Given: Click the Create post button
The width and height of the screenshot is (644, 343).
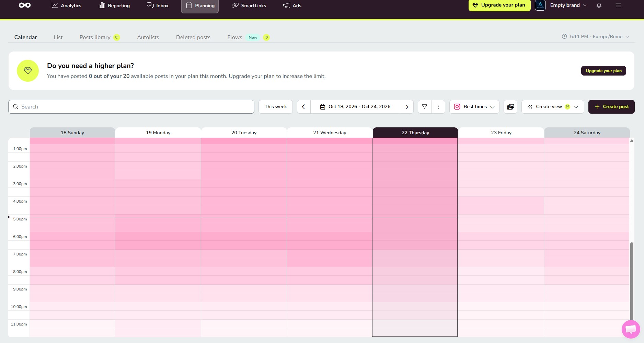Looking at the screenshot, I should [611, 107].
